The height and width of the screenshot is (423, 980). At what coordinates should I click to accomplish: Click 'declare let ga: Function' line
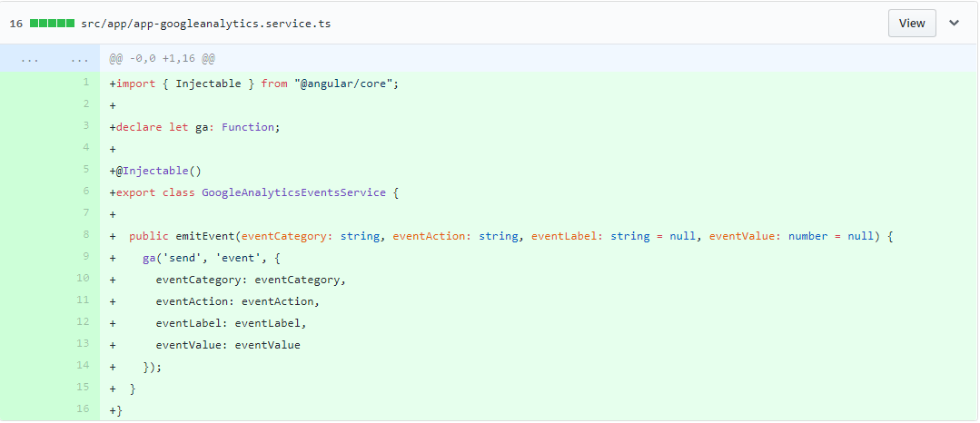point(195,127)
